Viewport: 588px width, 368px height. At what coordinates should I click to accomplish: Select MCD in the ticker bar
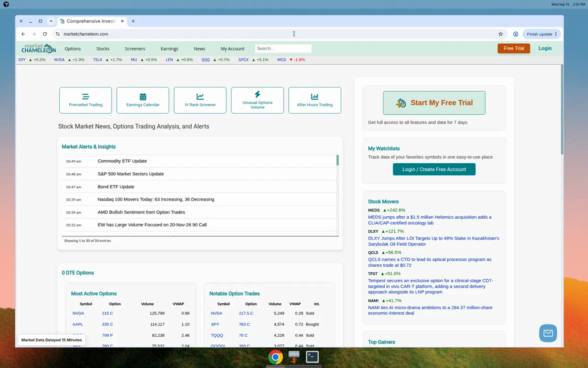point(282,60)
